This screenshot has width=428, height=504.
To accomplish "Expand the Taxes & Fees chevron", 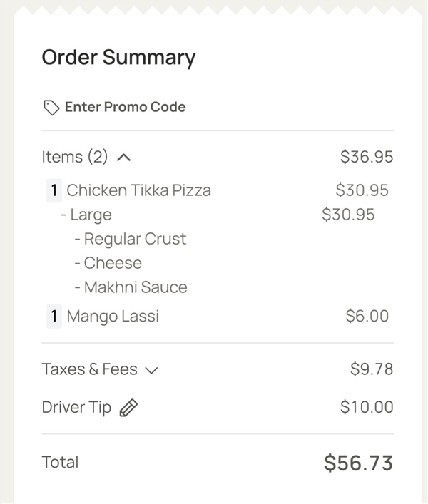I will tap(151, 370).
